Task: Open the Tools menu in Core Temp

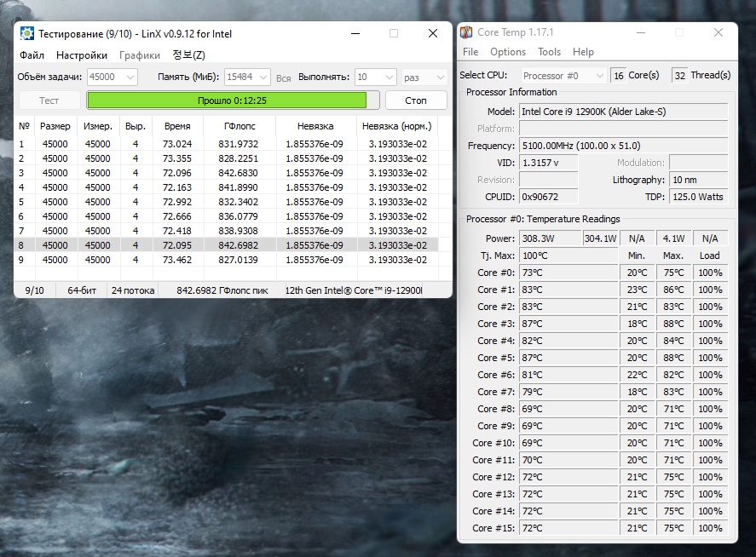Action: pyautogui.click(x=549, y=52)
